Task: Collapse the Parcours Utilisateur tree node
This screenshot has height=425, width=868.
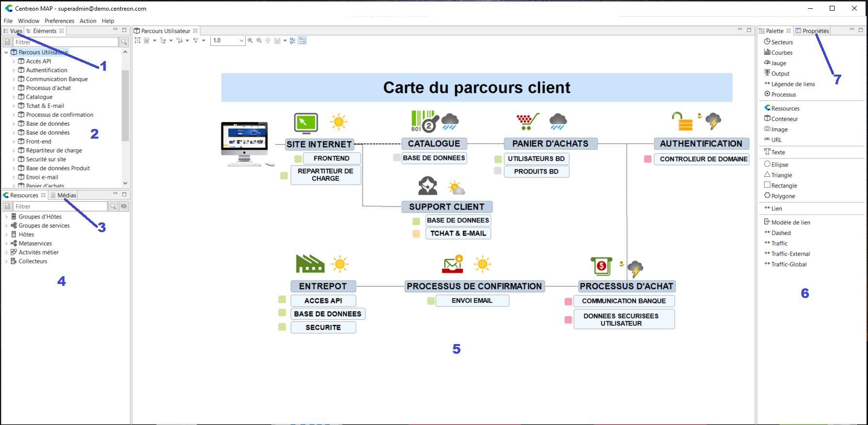Action: coord(6,52)
